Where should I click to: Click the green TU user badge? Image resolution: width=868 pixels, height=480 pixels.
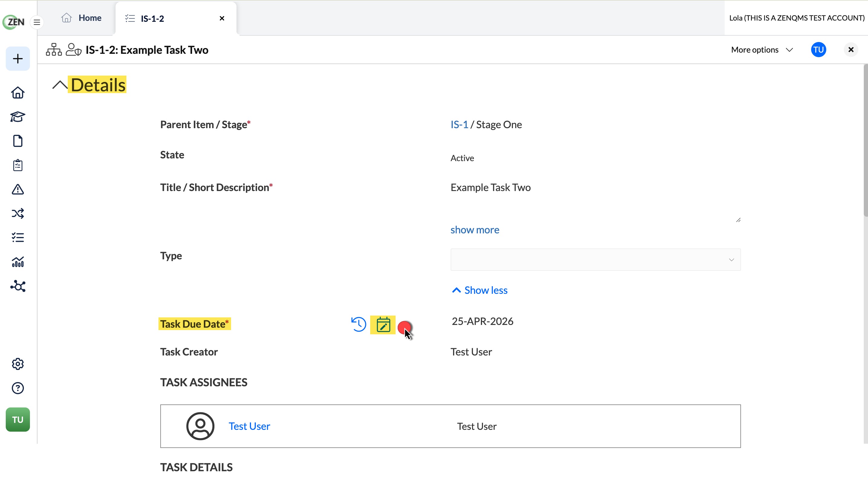point(18,419)
